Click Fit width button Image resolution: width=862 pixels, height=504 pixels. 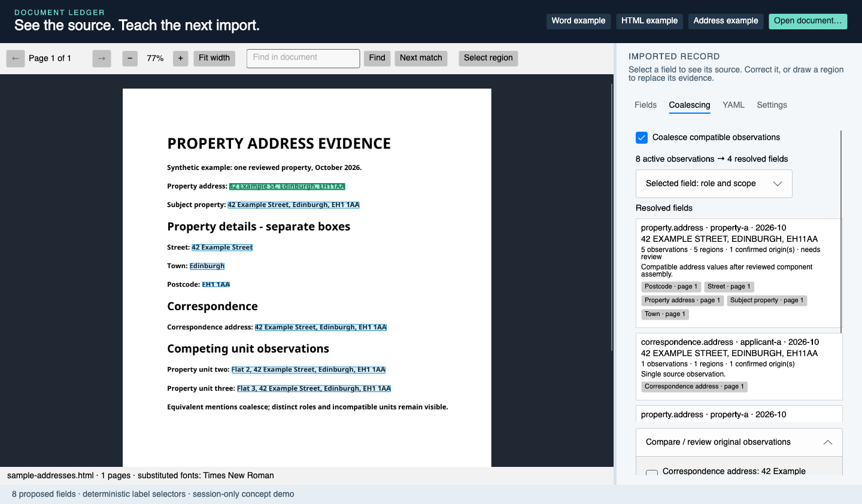pyautogui.click(x=214, y=58)
